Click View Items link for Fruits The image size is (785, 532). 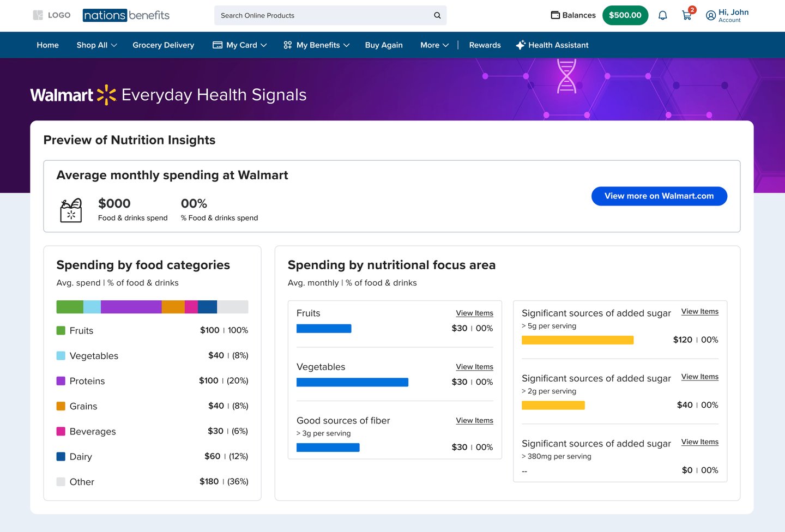pos(474,313)
